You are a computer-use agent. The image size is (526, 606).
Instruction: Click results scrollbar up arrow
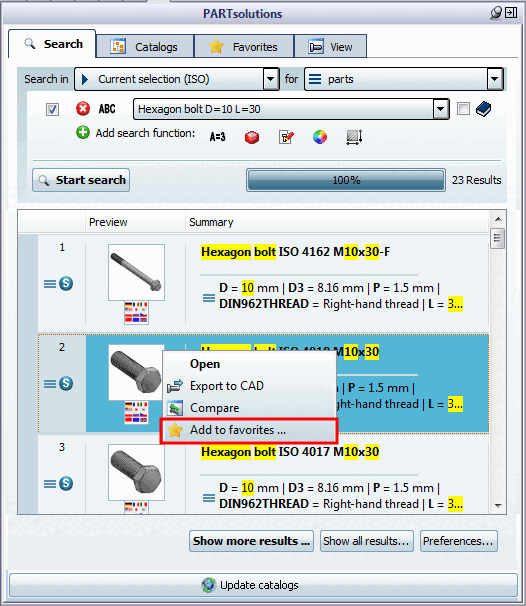point(498,219)
